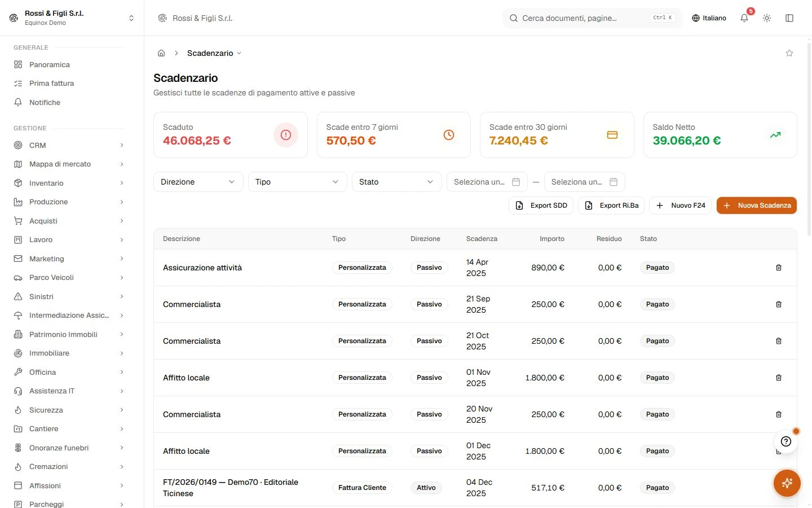
Task: Expand the Scadenzario breadcrumb menu
Action: coord(214,53)
